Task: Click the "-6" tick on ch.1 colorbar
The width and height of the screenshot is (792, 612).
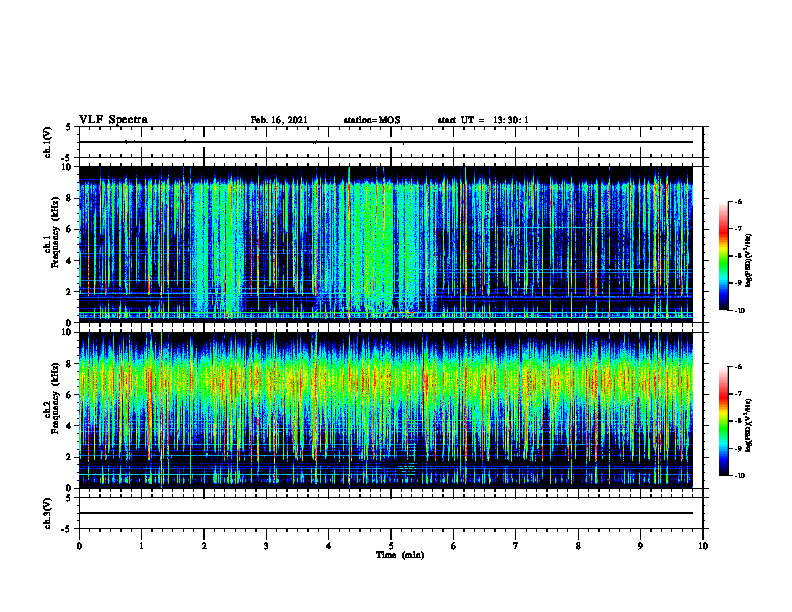Action: click(x=738, y=201)
